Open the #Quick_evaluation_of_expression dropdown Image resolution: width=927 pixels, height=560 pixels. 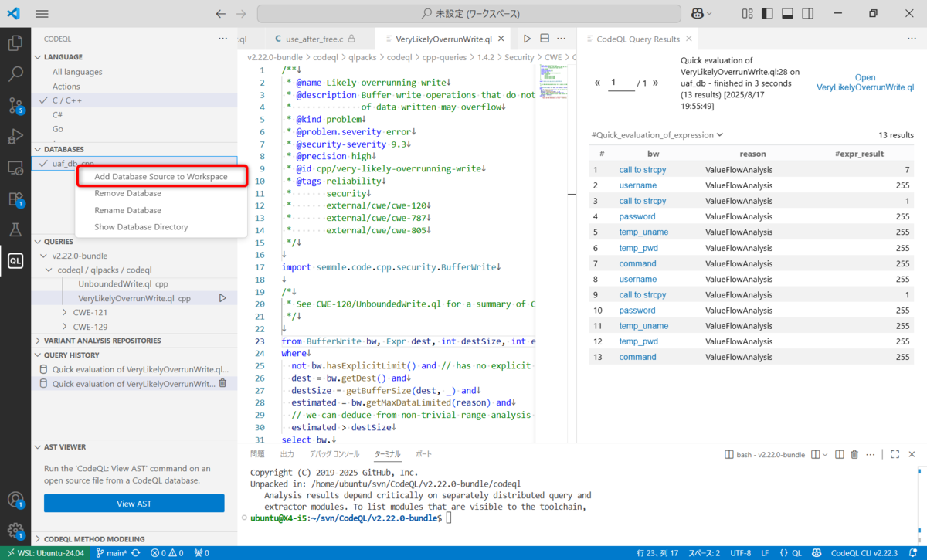[655, 134]
